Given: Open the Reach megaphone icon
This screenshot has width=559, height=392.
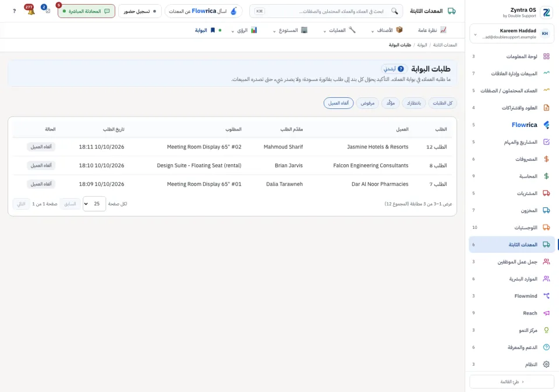Looking at the screenshot, I should [x=546, y=313].
